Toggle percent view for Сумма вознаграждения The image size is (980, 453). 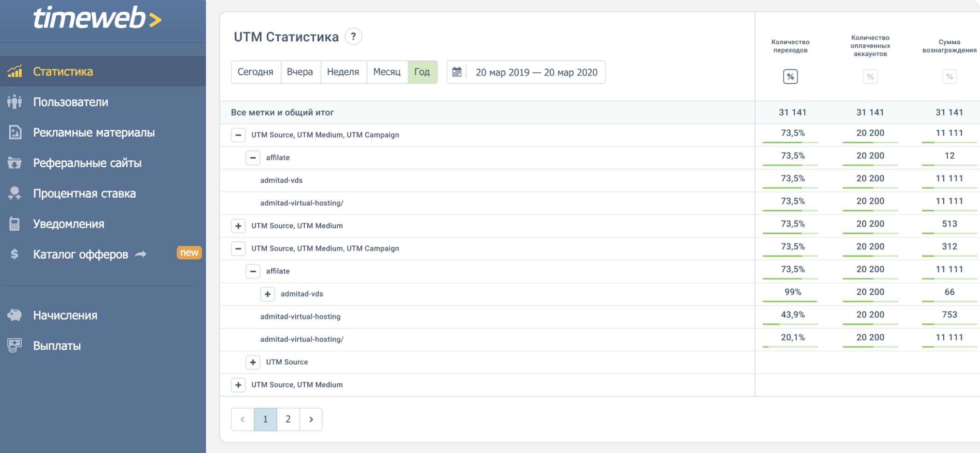point(949,76)
